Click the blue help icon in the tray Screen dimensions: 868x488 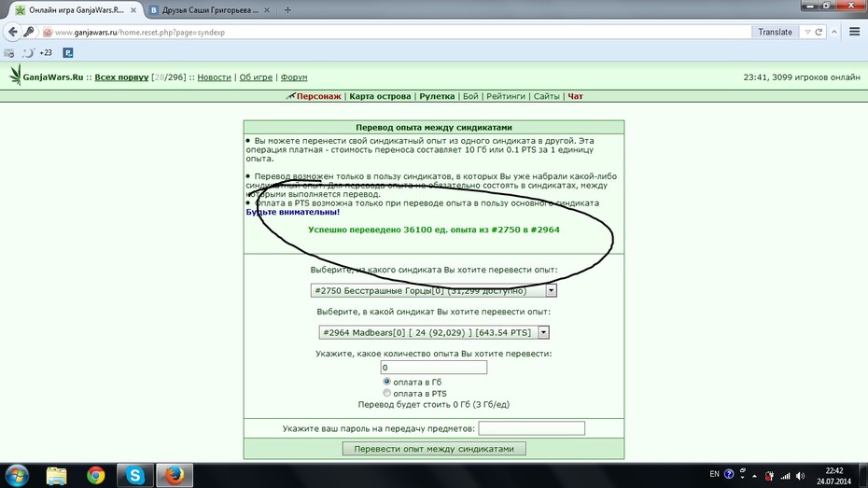point(729,474)
